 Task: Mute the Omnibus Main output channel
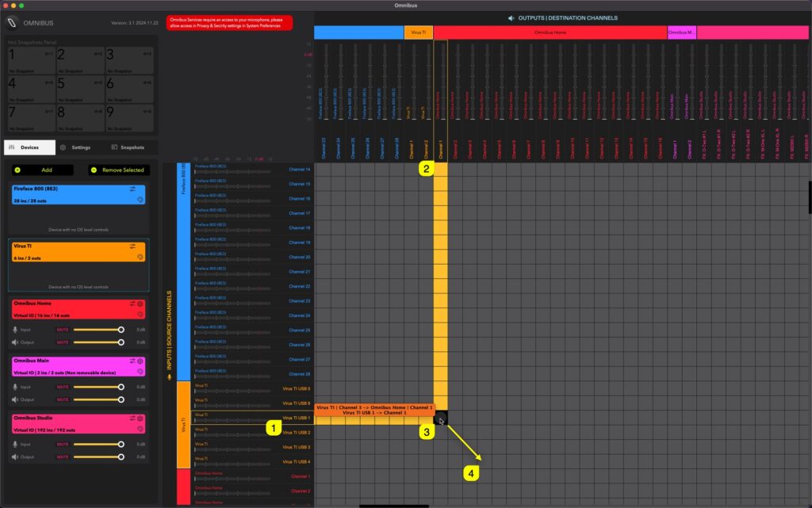[x=63, y=398]
